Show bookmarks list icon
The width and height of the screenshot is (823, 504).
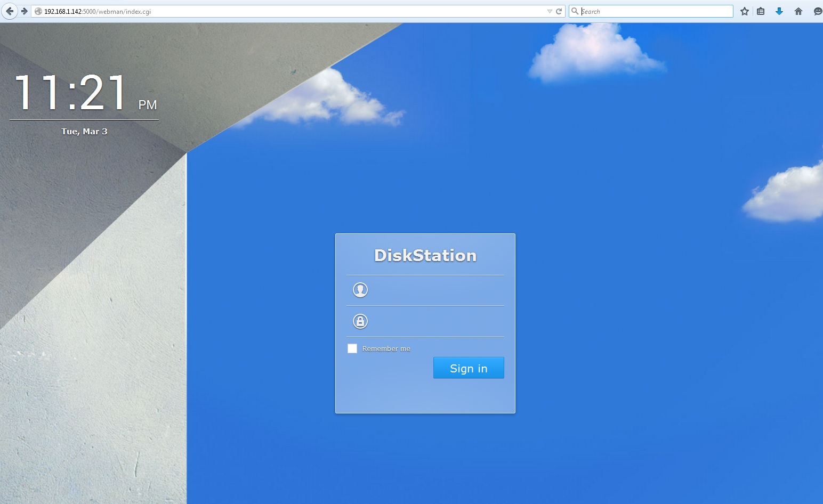tap(761, 11)
